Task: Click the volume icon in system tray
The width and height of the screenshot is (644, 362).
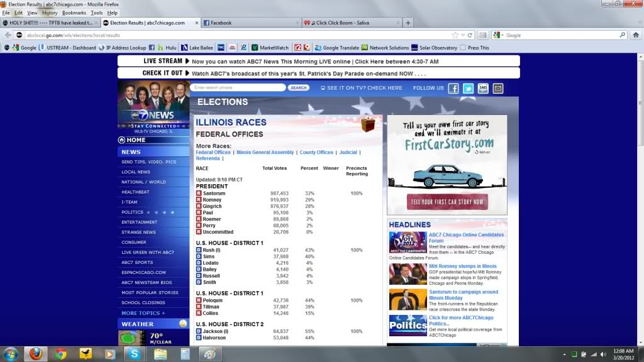Action: tap(603, 354)
